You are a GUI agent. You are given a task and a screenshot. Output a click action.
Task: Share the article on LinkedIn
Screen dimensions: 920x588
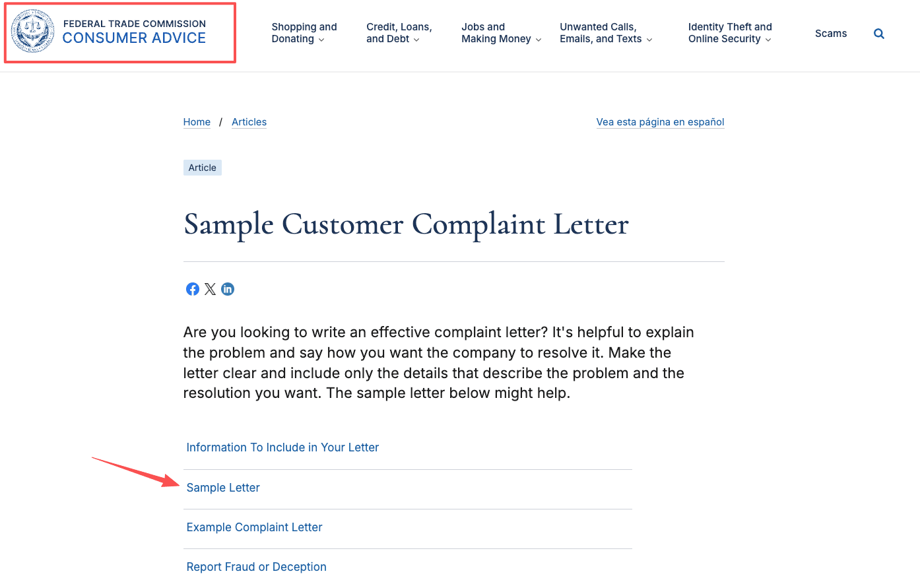pos(227,289)
